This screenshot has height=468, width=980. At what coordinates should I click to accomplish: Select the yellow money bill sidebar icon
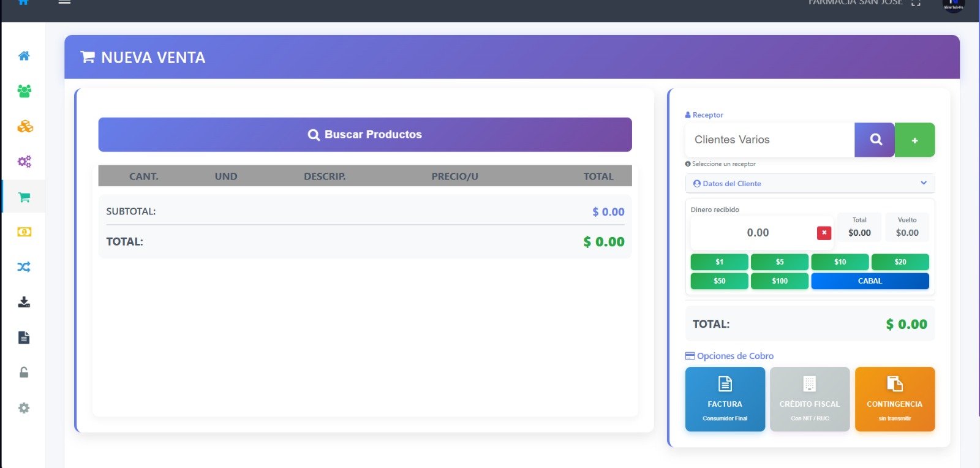tap(24, 232)
